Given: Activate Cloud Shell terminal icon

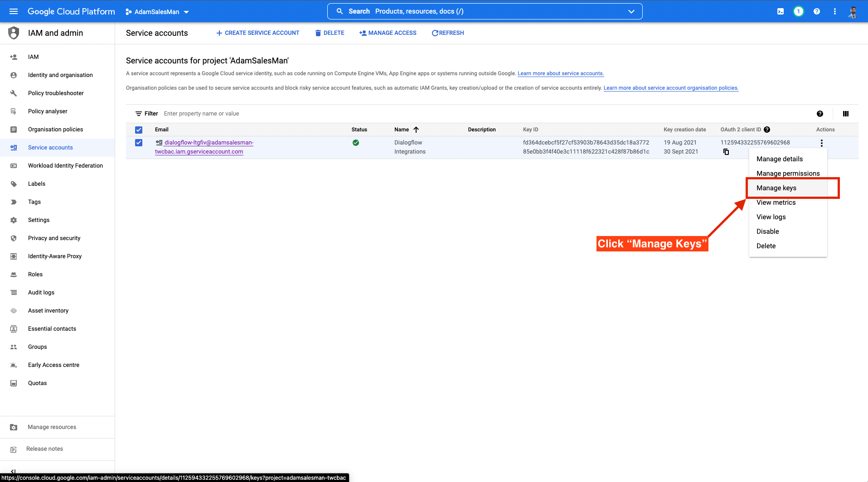Looking at the screenshot, I should click(x=781, y=12).
